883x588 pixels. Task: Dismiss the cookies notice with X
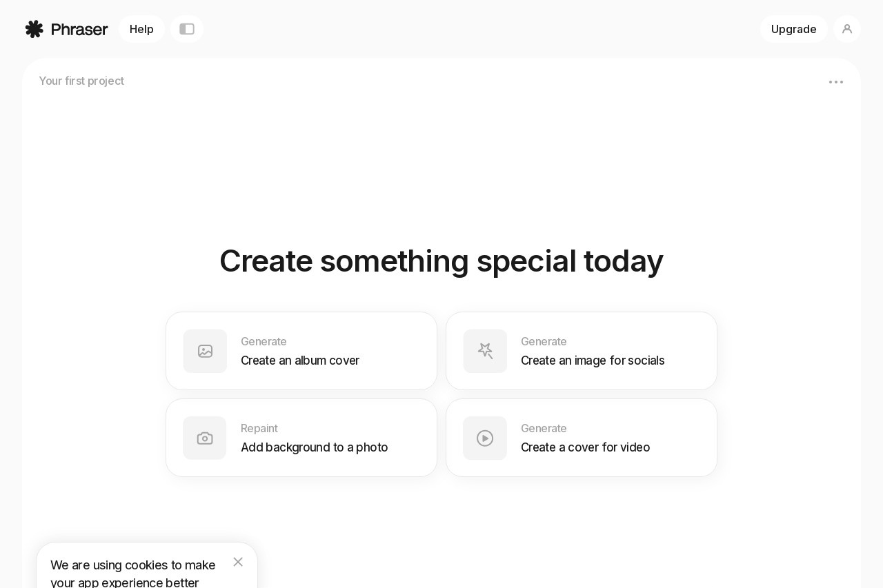tap(238, 562)
